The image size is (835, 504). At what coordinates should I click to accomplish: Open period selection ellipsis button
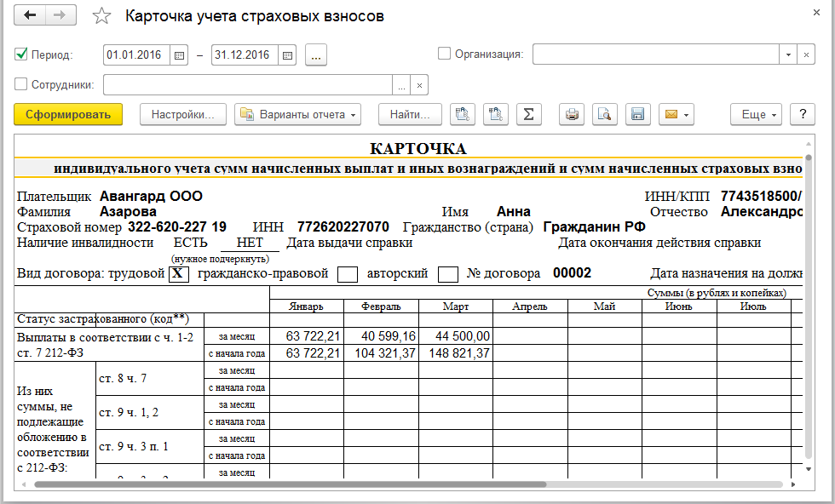[316, 54]
